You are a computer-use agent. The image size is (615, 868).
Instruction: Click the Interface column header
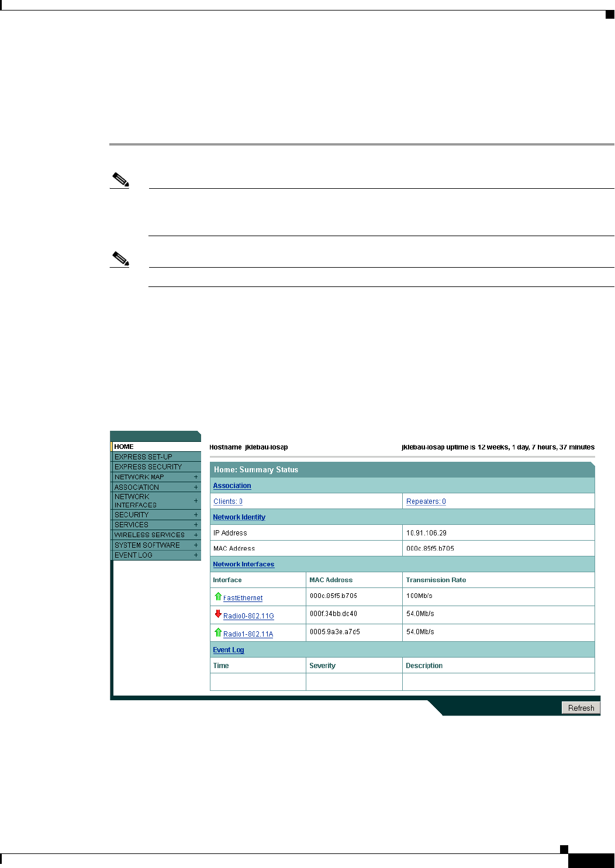click(227, 580)
